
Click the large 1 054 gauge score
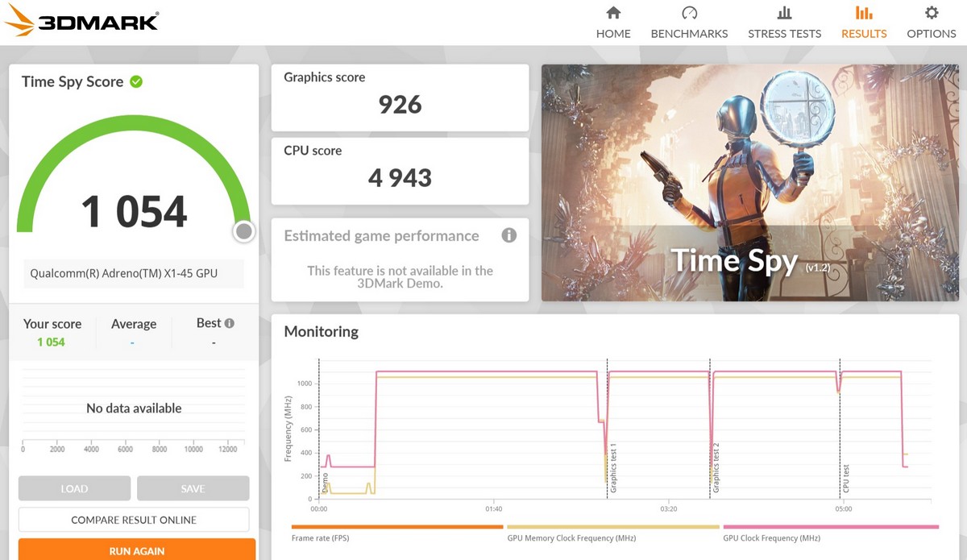click(x=134, y=211)
